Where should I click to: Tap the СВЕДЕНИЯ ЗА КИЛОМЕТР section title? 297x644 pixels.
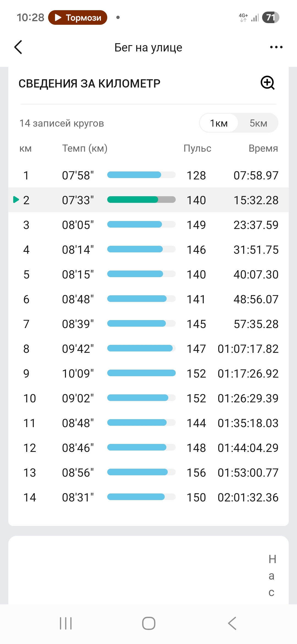point(89,83)
